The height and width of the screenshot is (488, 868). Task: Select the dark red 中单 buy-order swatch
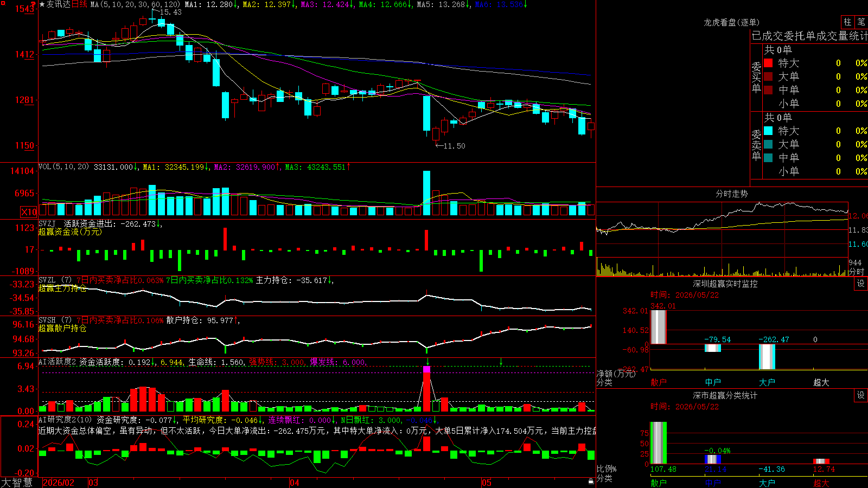pos(768,90)
